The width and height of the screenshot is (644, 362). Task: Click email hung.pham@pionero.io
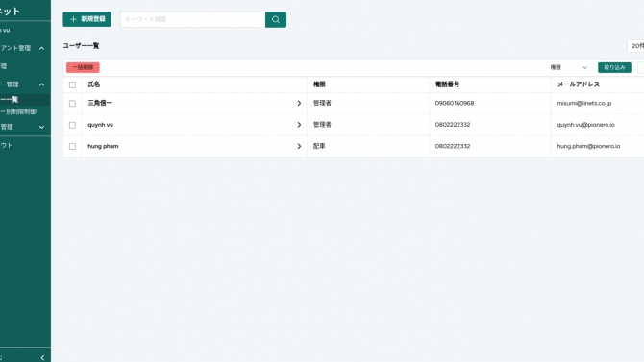coord(588,146)
